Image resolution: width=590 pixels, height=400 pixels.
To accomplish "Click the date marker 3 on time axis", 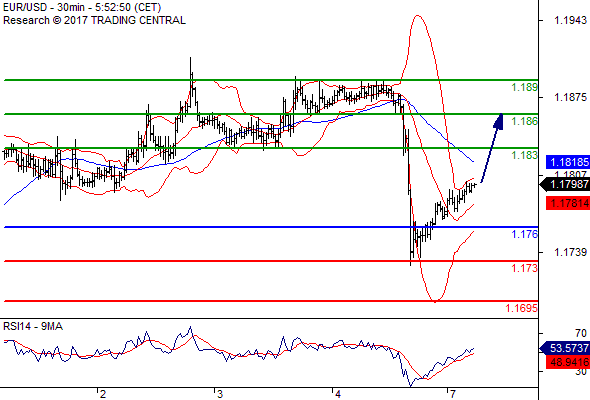I will [220, 394].
